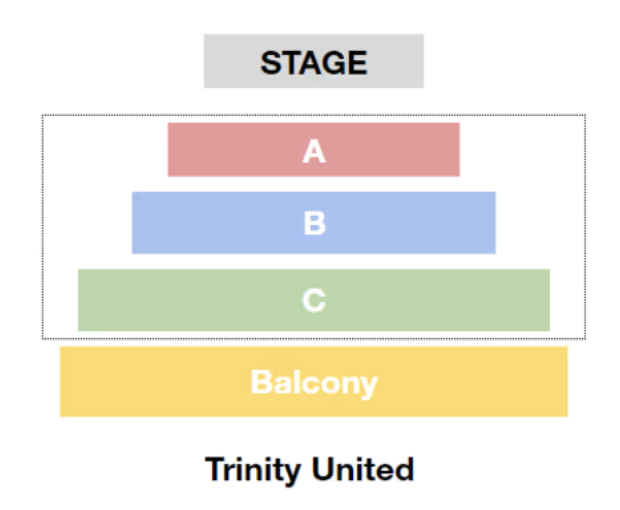Image resolution: width=620 pixels, height=510 pixels.
Task: Click the word Trinity in the title
Action: (253, 470)
